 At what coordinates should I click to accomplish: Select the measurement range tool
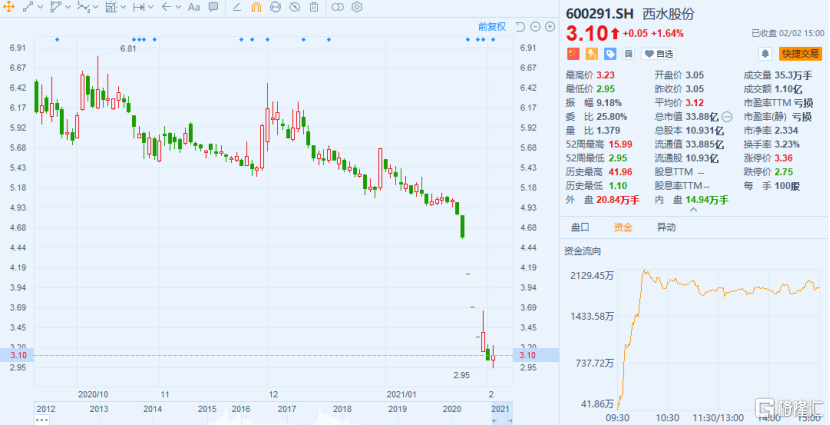click(x=111, y=7)
